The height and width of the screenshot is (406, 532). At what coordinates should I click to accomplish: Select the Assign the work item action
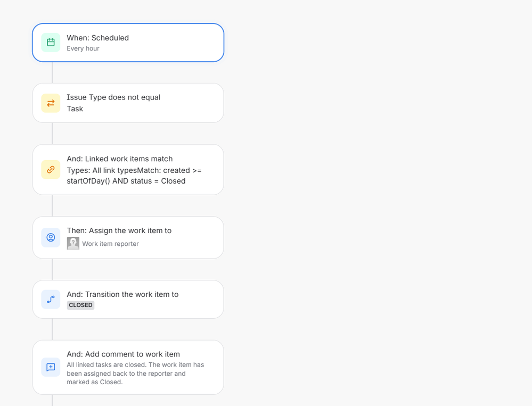click(128, 237)
